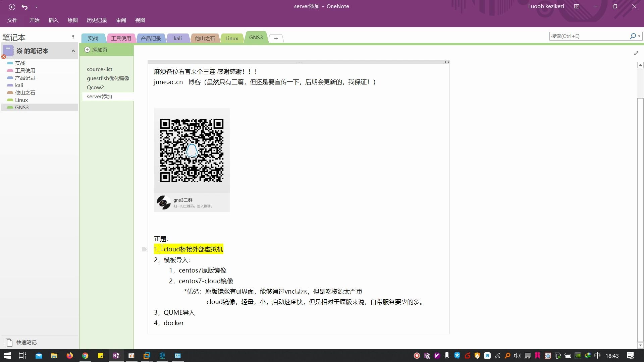Expand page to full view icon
Image resolution: width=644 pixels, height=362 pixels.
coord(636,53)
